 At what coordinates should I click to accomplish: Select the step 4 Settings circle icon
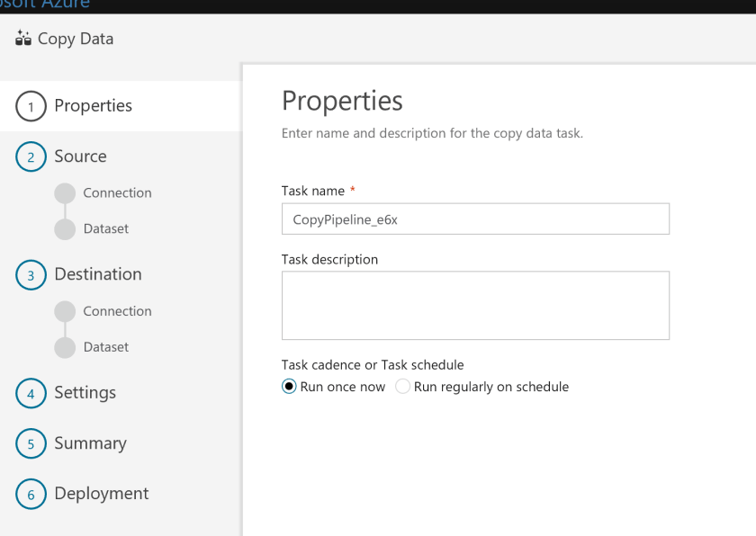tap(29, 393)
